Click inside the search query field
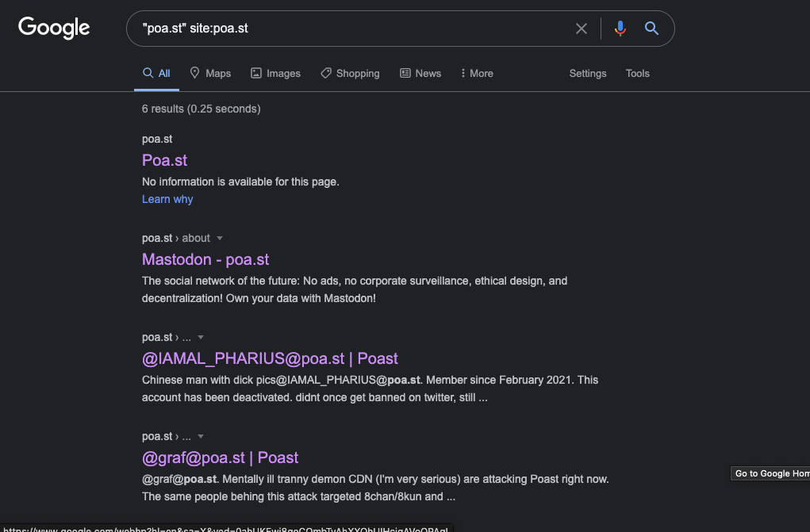The width and height of the screenshot is (810, 532). [x=351, y=29]
